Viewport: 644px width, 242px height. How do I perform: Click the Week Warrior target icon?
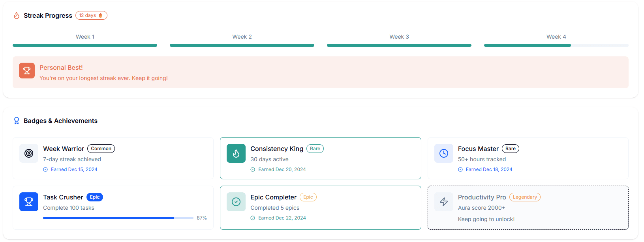pyautogui.click(x=29, y=153)
